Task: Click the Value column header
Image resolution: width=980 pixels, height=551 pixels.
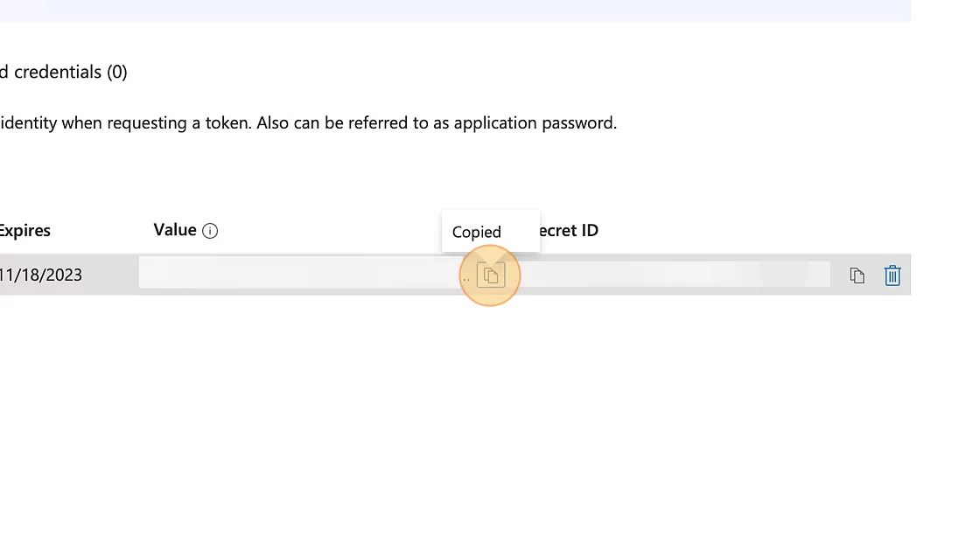Action: (x=175, y=230)
